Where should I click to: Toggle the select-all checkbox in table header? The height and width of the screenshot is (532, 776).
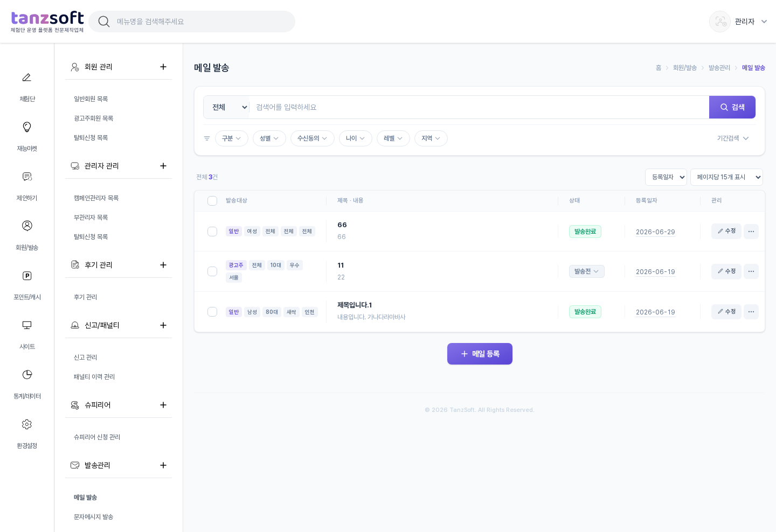pos(212,201)
